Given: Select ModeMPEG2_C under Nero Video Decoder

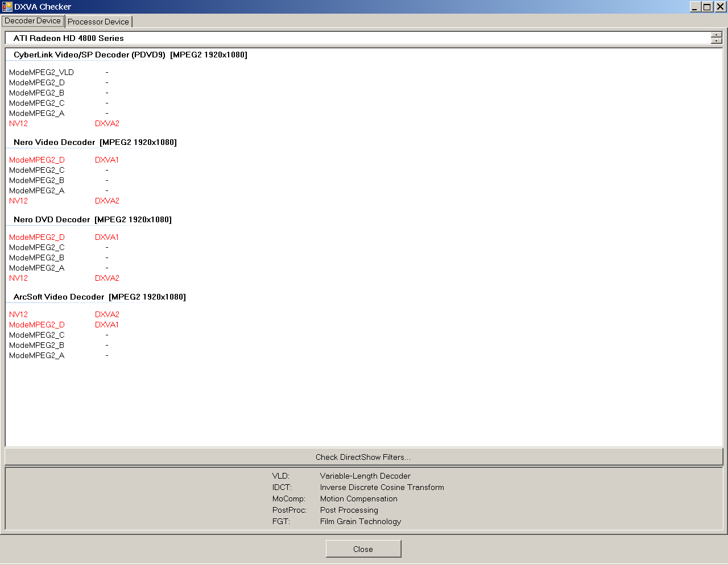Looking at the screenshot, I should coord(37,171).
